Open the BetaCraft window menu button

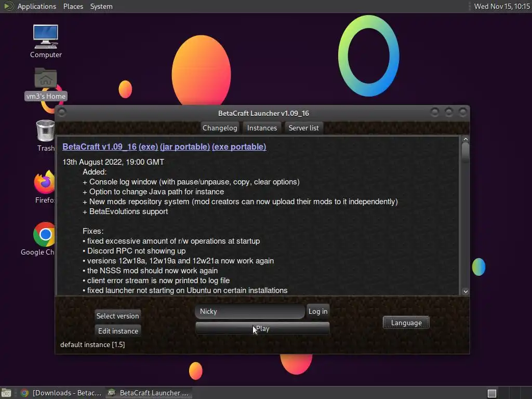[x=62, y=112]
